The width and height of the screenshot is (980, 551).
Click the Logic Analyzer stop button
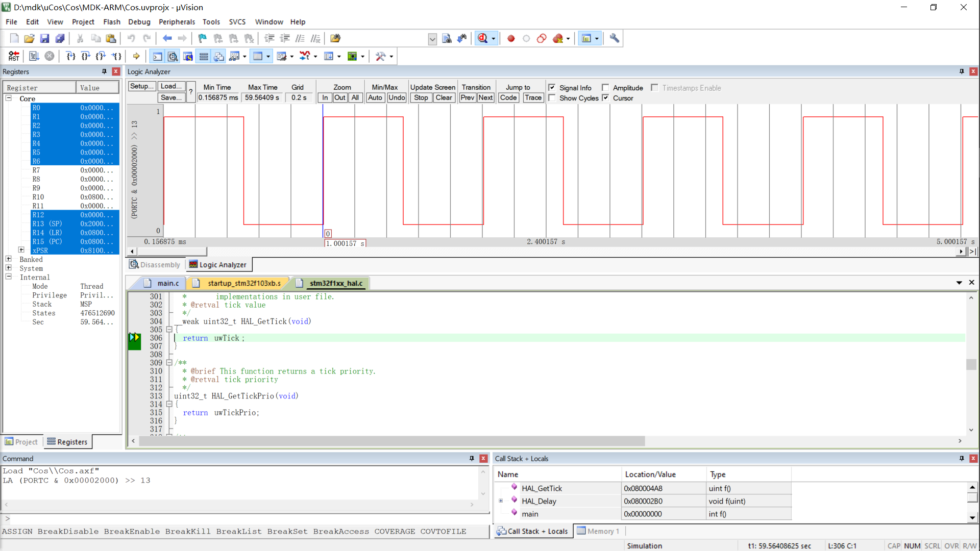pos(421,97)
